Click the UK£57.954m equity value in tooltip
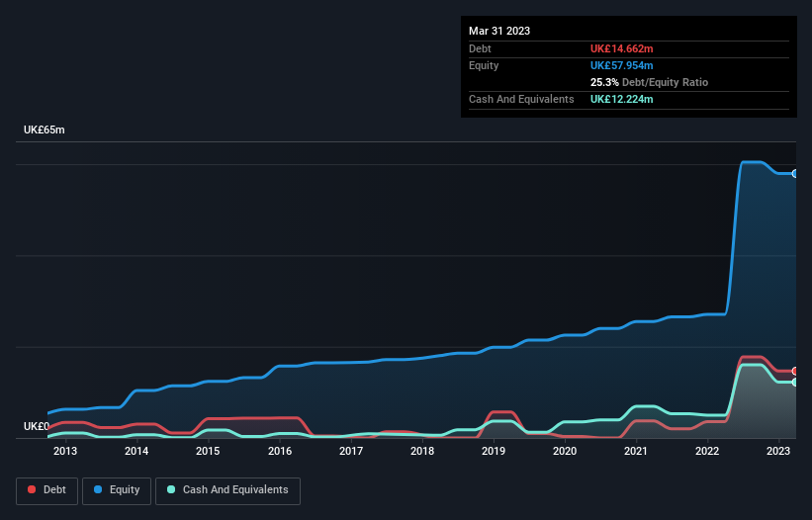 click(622, 65)
